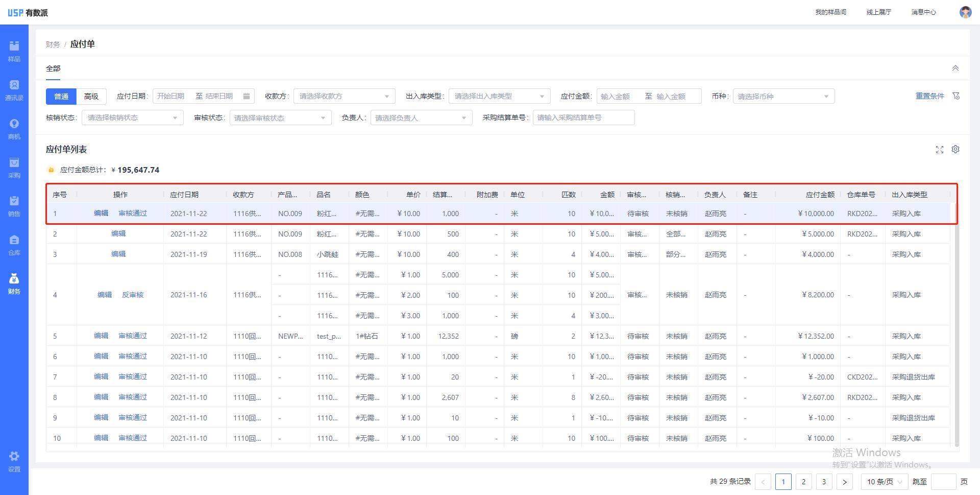Screen dimensions: 980x495
Task: Click the 开始日期 date field
Action: click(x=171, y=96)
